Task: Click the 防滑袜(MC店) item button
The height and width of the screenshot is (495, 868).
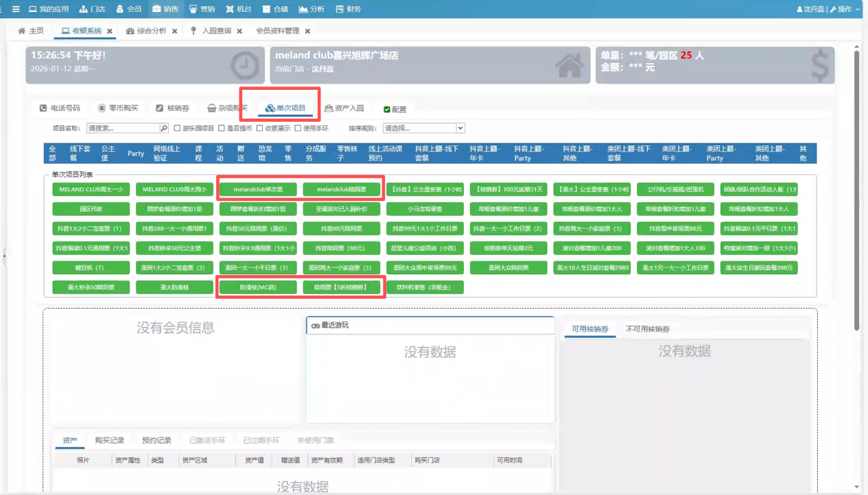Action: click(258, 287)
